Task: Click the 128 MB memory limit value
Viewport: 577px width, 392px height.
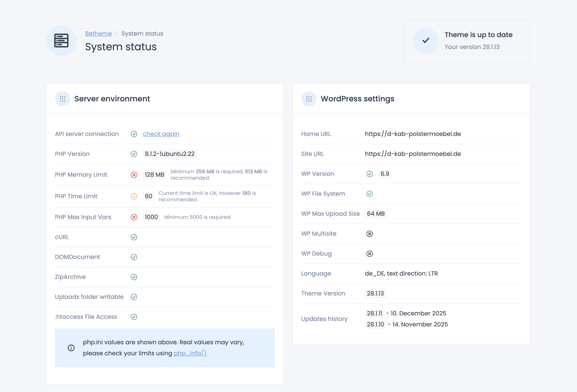Action: tap(154, 175)
